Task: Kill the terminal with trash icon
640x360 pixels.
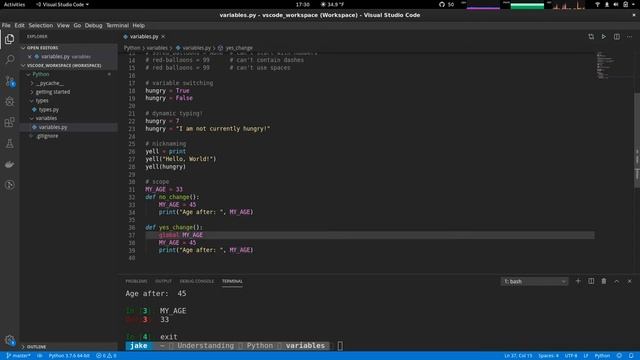Action: pos(604,281)
